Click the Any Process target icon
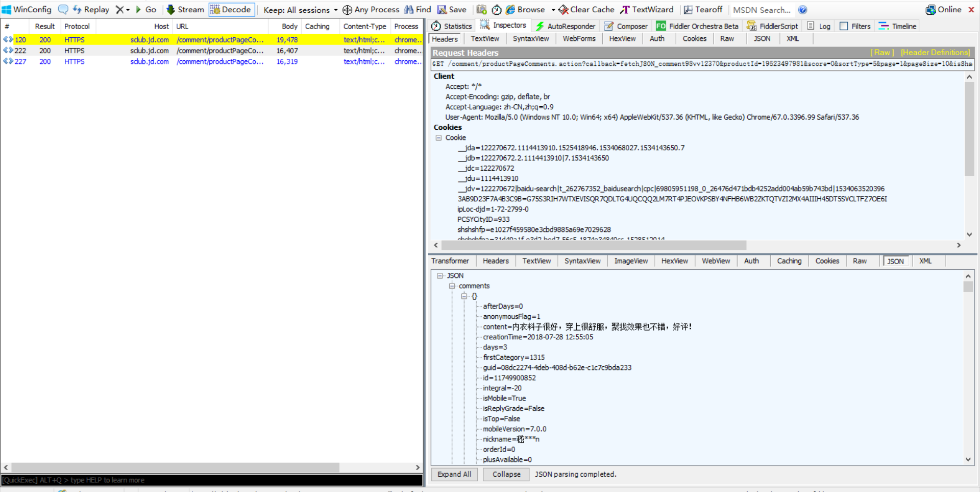Screen dimensions: 980x492 pos(347,10)
